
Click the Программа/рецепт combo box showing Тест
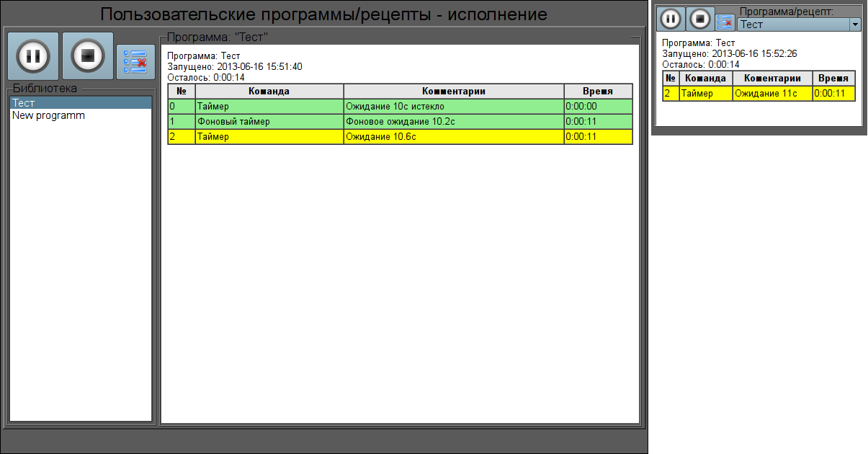point(792,25)
